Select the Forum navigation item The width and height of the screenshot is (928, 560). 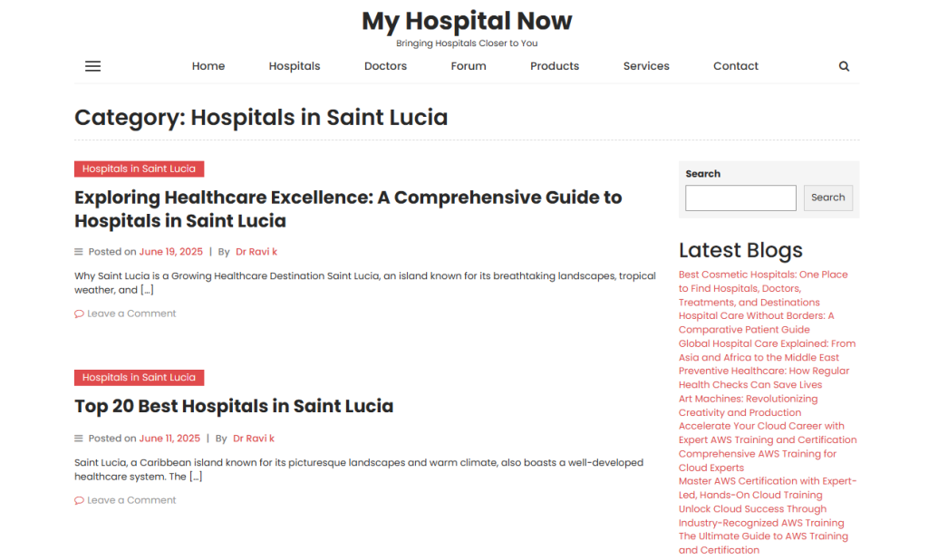(469, 66)
